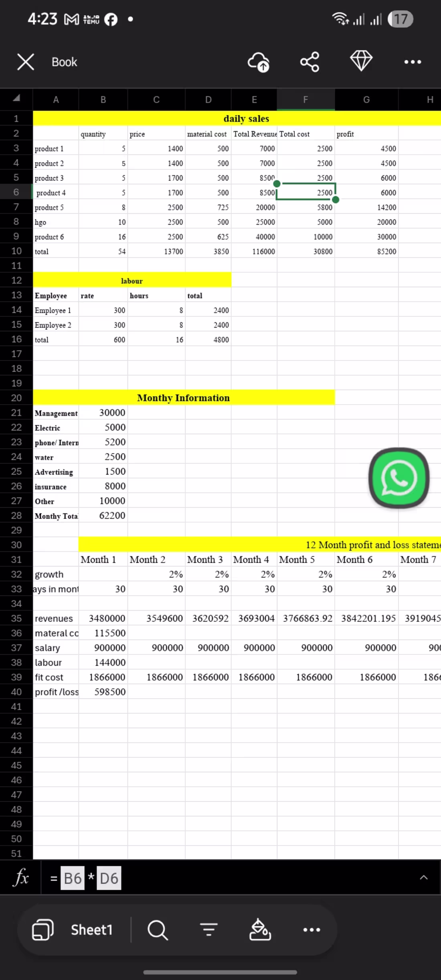Expand the formula bar with the chevron
Screen dimensions: 441x980
(x=424, y=877)
